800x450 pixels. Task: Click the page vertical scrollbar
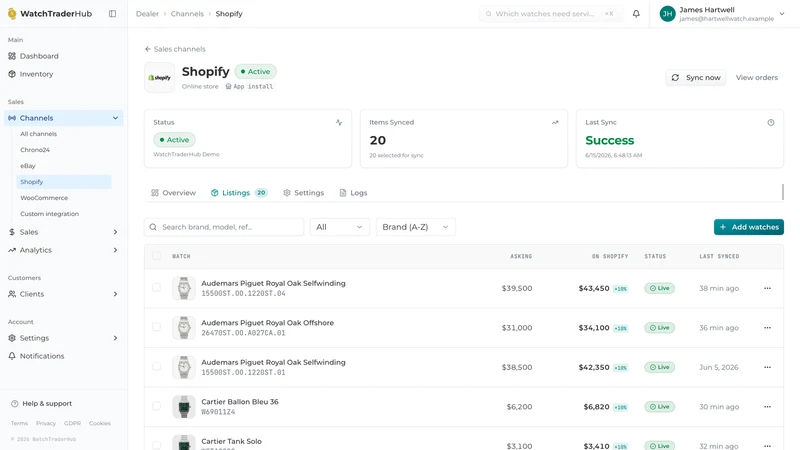[x=783, y=192]
